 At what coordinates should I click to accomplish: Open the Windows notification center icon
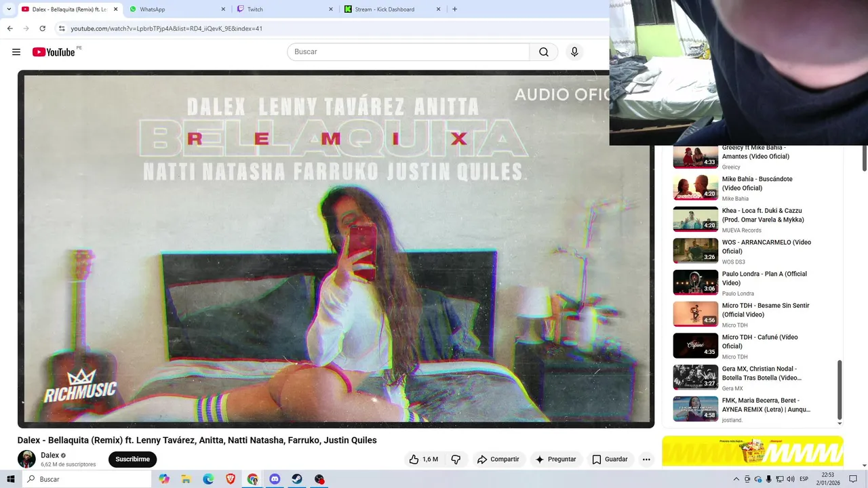click(x=853, y=479)
